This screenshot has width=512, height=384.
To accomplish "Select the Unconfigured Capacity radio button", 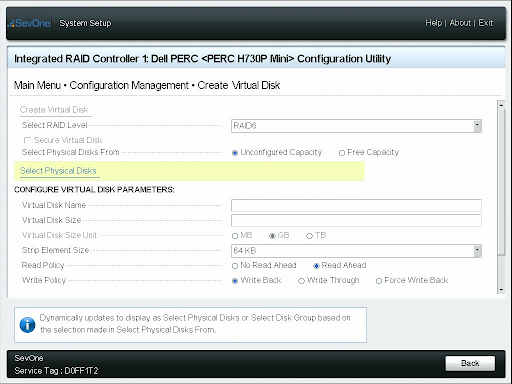I will pos(235,153).
